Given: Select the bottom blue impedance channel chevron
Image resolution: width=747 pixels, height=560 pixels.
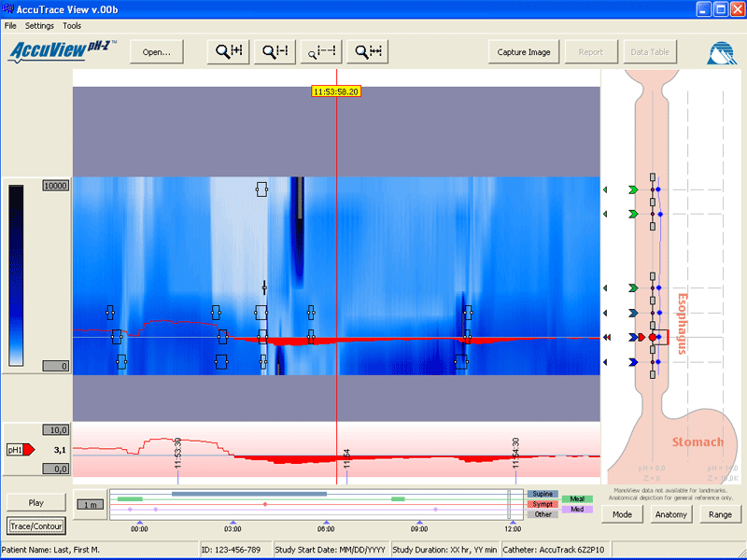Looking at the screenshot, I should 633,362.
